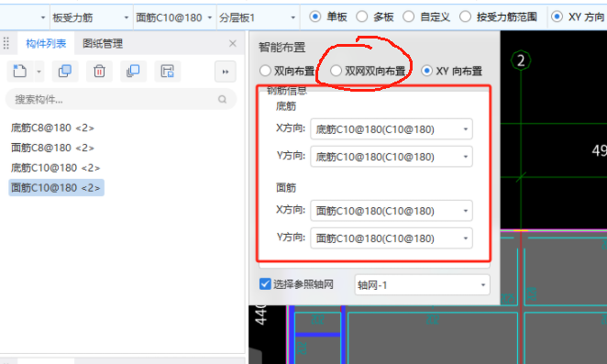Screen dimensions: 607x364
Task: Click the save component library icon
Action: click(x=168, y=72)
